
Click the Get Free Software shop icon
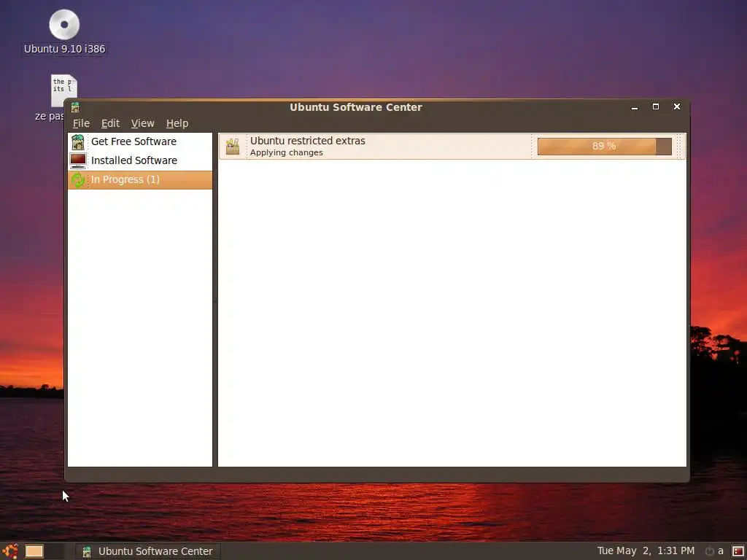click(x=77, y=142)
